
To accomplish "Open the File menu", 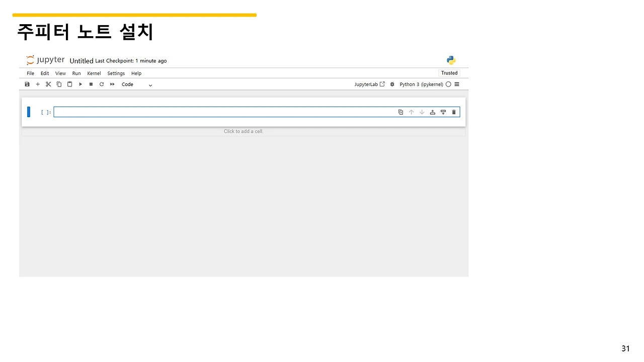I will [x=31, y=73].
